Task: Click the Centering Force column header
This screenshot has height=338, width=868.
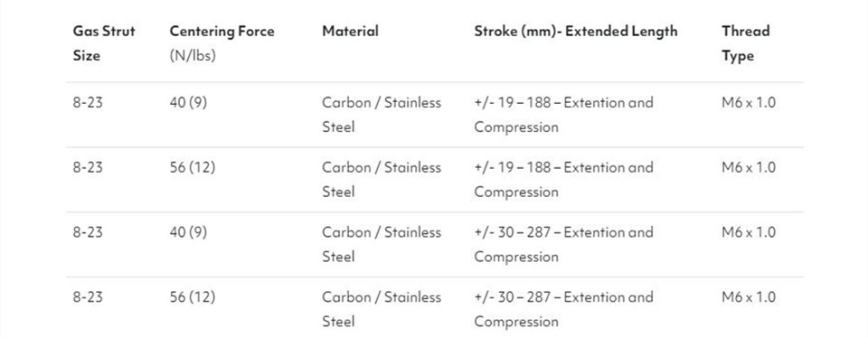Action: click(x=222, y=32)
